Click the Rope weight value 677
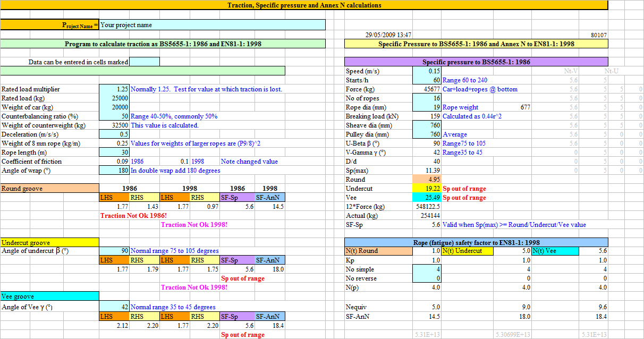 525,107
